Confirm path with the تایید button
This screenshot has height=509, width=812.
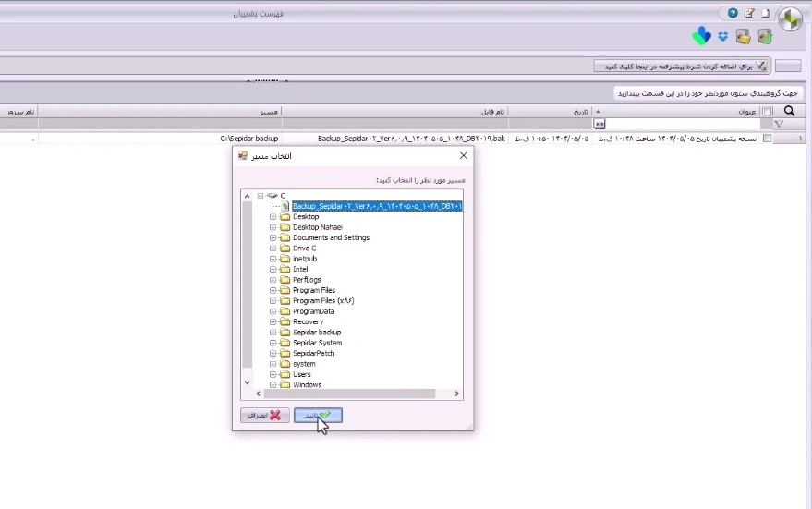pyautogui.click(x=318, y=416)
